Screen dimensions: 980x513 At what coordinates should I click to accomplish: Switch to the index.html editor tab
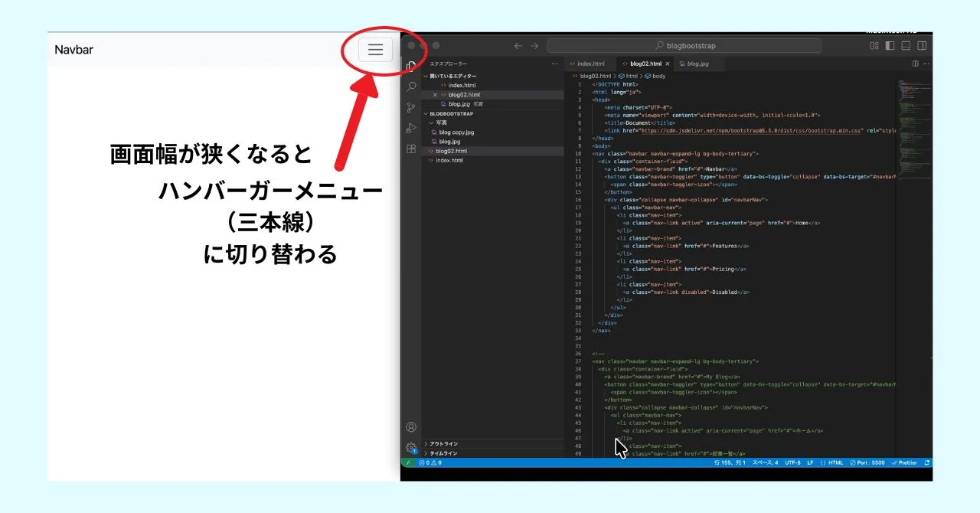590,64
